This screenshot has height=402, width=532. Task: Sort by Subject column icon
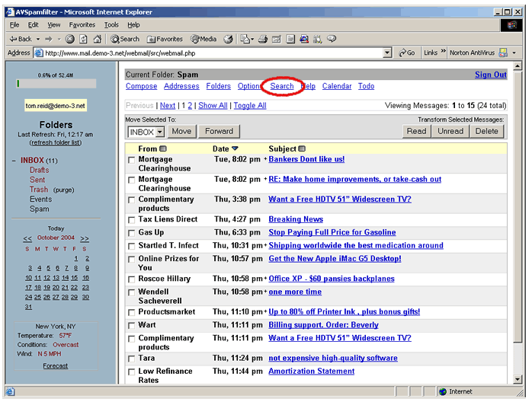(x=302, y=148)
